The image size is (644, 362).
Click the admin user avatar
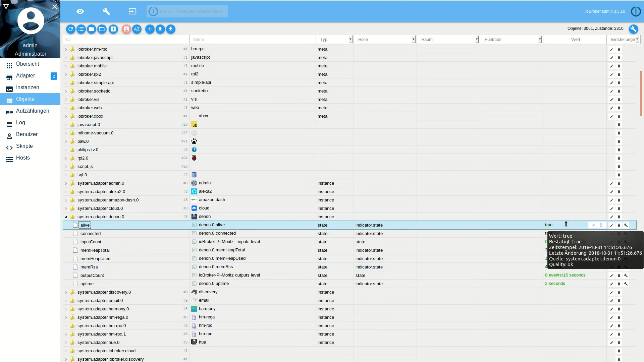[x=31, y=21]
